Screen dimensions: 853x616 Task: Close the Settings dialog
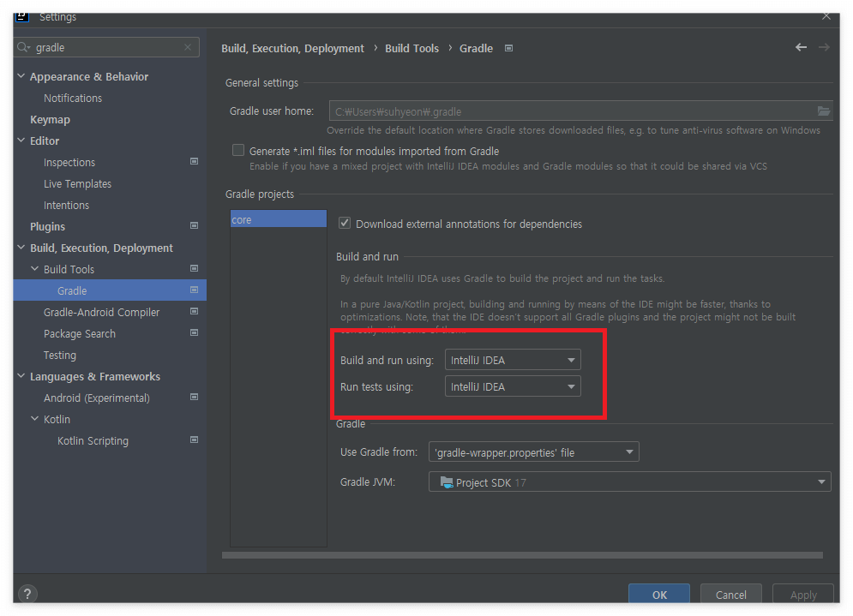(x=826, y=16)
